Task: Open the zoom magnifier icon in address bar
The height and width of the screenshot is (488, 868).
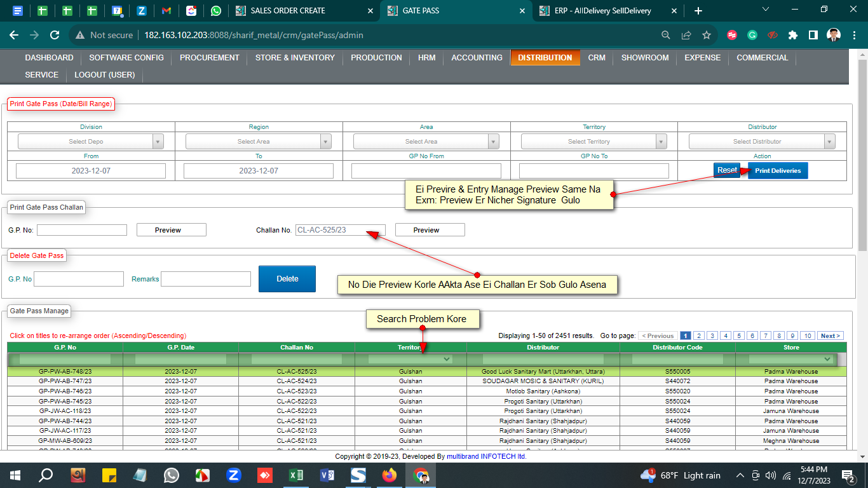Action: (x=665, y=35)
